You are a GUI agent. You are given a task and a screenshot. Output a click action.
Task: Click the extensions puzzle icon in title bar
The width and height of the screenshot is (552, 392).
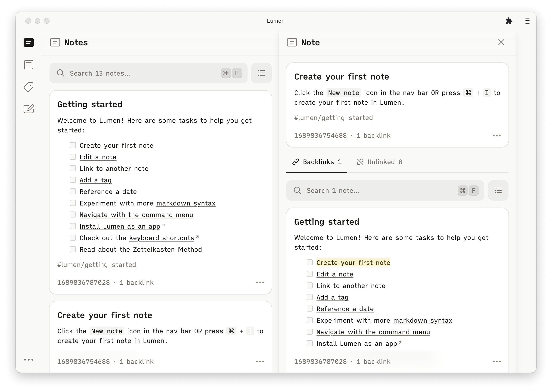(509, 21)
